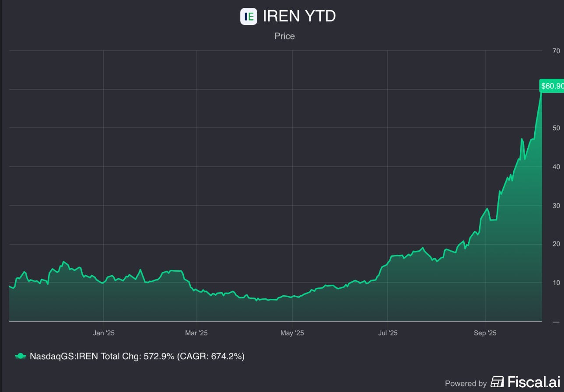Viewport: 564px width, 392px height.
Task: Click the IREN logo icon in title
Action: 249,17
